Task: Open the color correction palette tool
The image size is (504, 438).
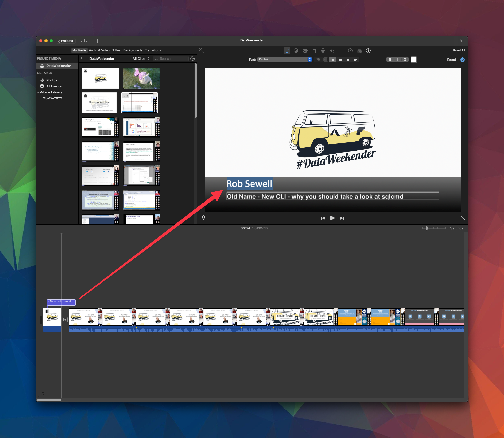Action: (305, 51)
